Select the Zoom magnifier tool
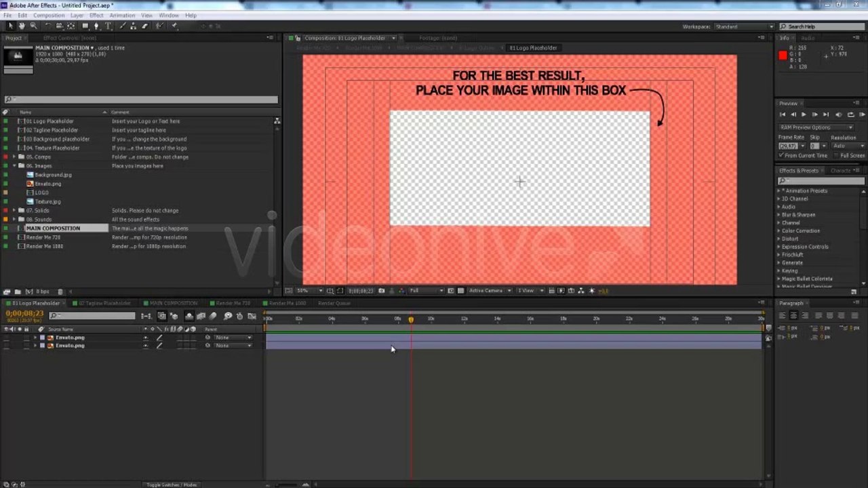 point(33,26)
